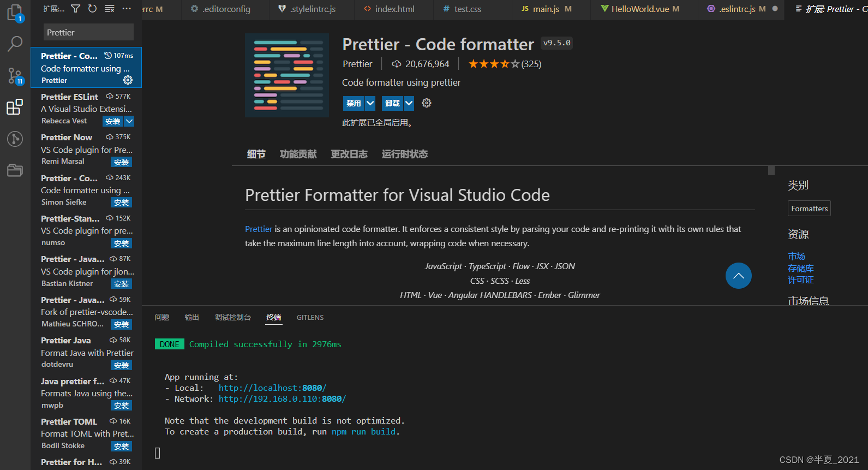Switch to Terminal (终端) panel tab
The height and width of the screenshot is (470, 868).
(274, 317)
